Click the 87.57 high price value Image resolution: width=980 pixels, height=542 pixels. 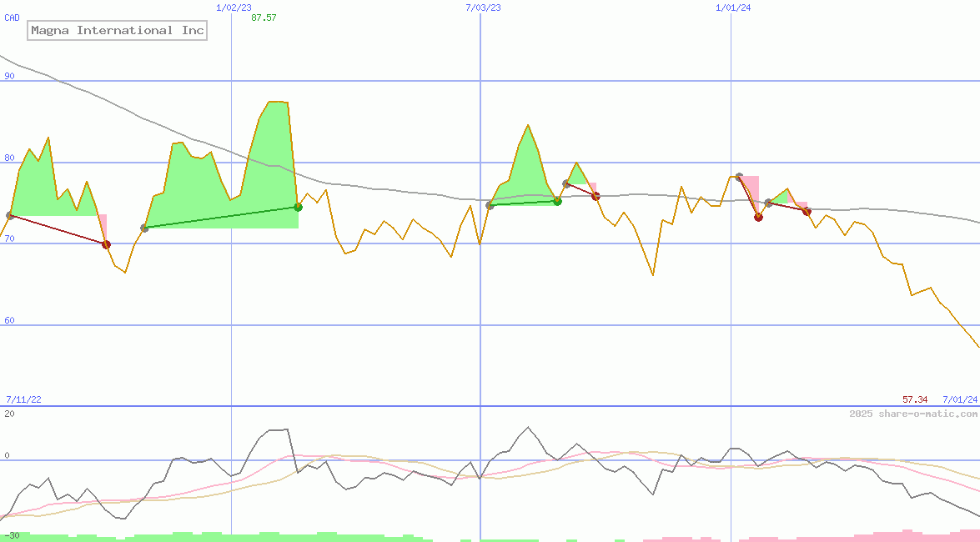(264, 18)
